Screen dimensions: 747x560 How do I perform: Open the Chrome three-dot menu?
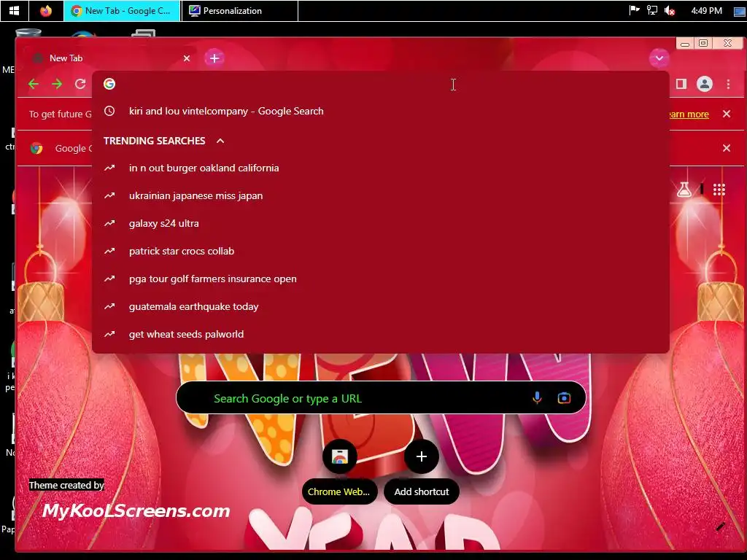[x=729, y=85]
